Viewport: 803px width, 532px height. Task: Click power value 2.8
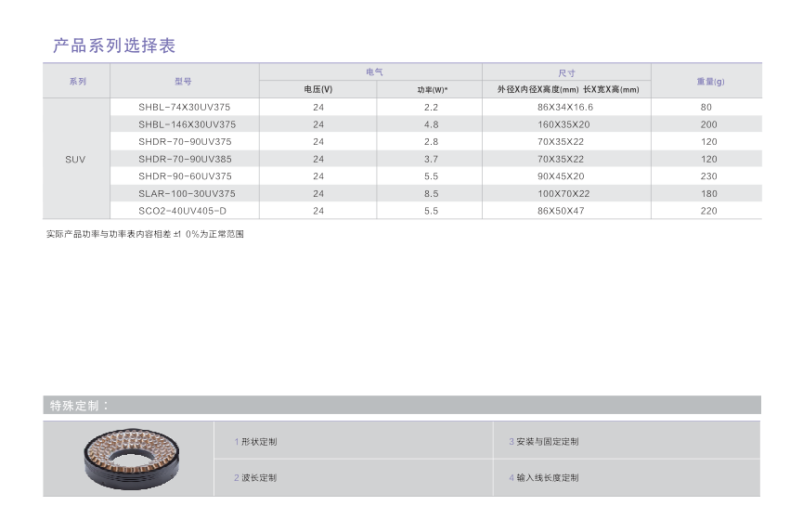(x=431, y=141)
